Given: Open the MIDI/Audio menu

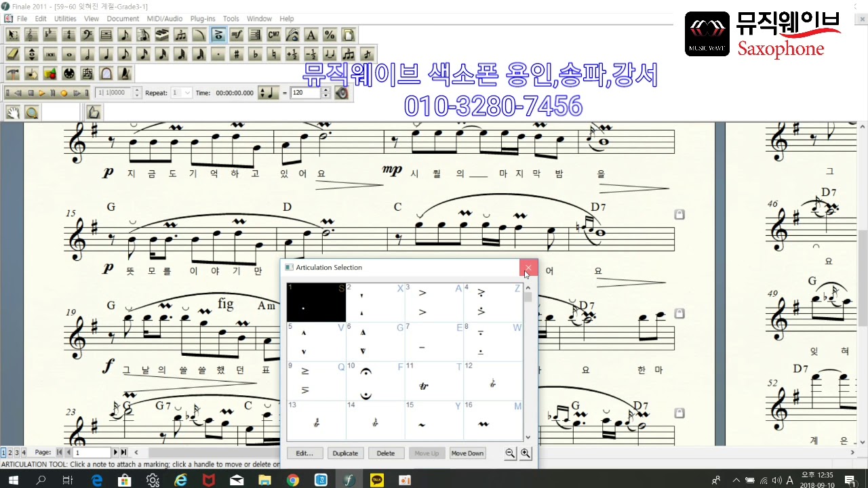Looking at the screenshot, I should coord(165,18).
